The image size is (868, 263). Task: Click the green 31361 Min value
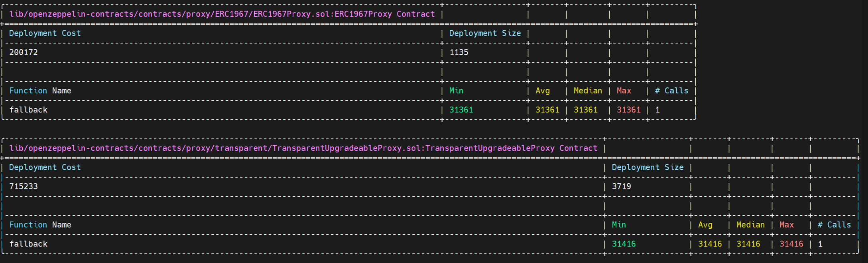[461, 110]
